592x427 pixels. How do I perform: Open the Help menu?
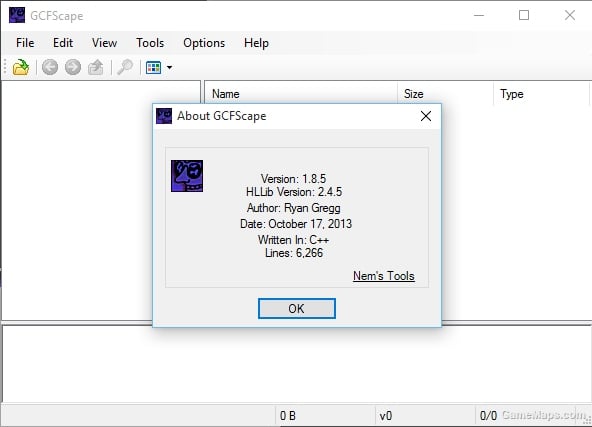point(256,43)
